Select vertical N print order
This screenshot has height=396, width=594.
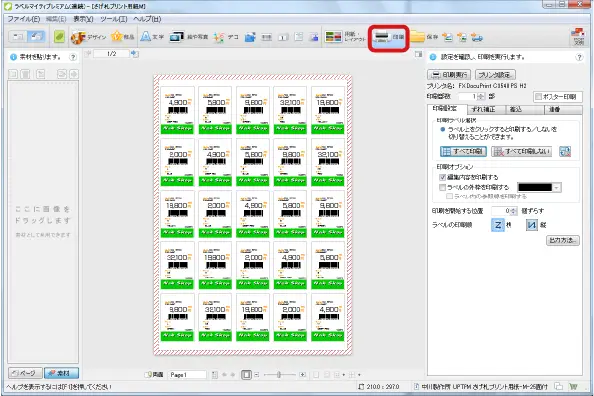(531, 225)
